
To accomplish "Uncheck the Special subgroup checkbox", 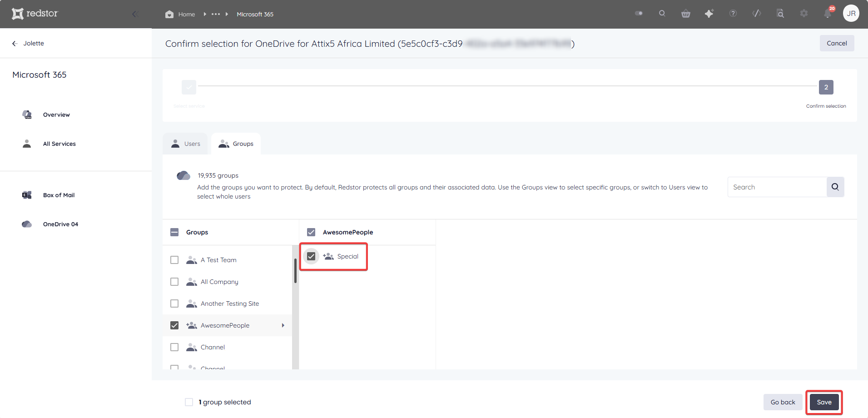I will tap(311, 256).
